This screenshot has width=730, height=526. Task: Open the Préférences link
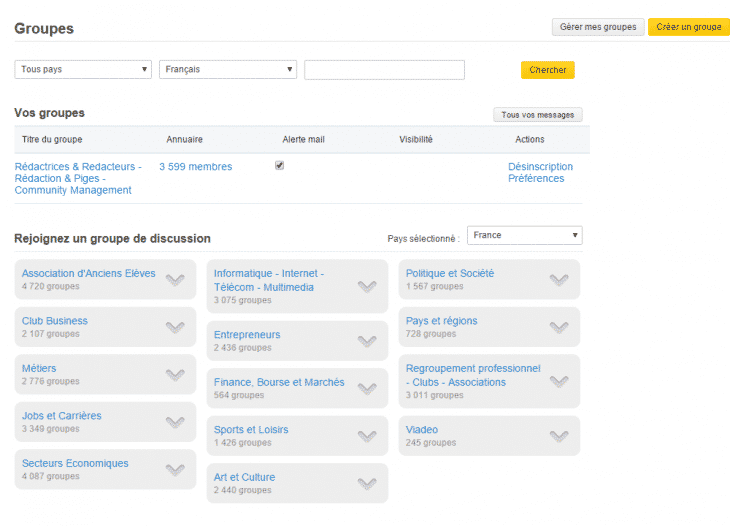pos(536,179)
